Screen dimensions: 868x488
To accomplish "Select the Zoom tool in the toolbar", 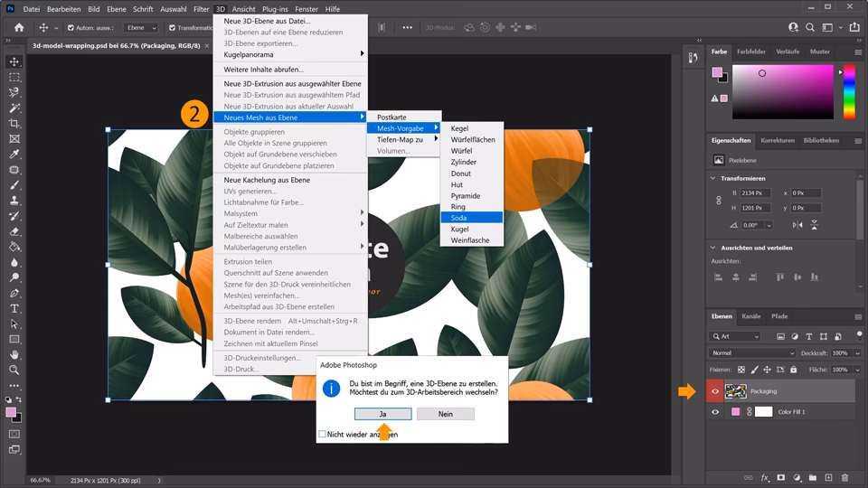I will (x=14, y=370).
